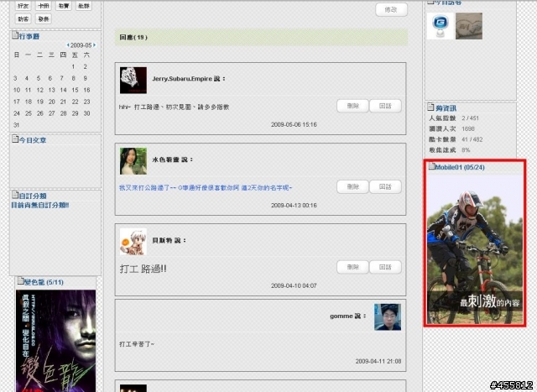Click the blue G logo visitor avatar
Viewport: 537px width, 392px height.
click(441, 26)
